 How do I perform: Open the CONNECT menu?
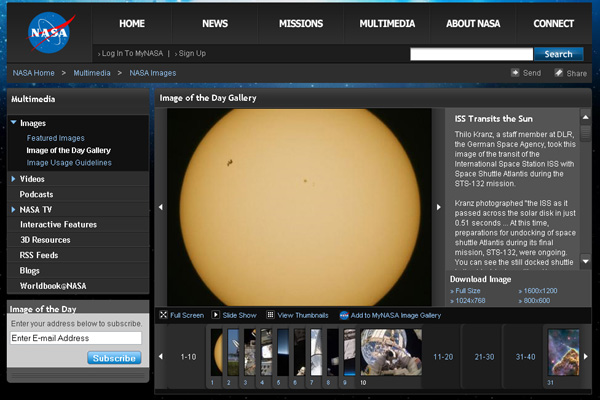click(554, 24)
